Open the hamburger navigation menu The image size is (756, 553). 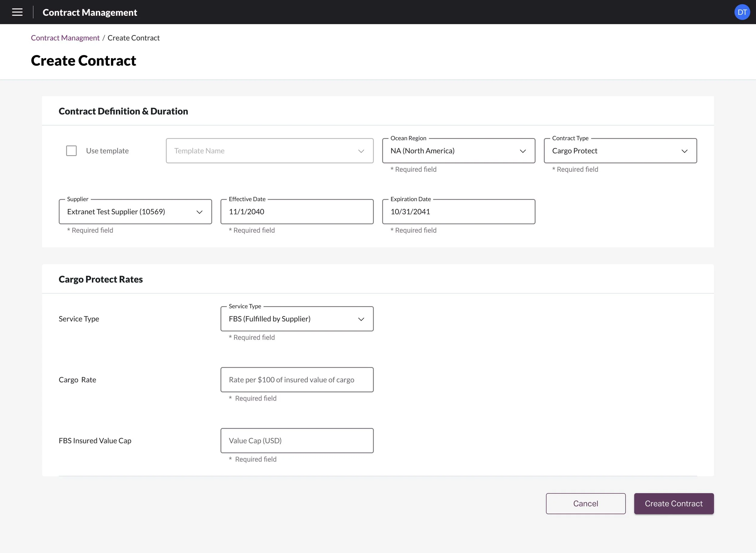pos(17,12)
